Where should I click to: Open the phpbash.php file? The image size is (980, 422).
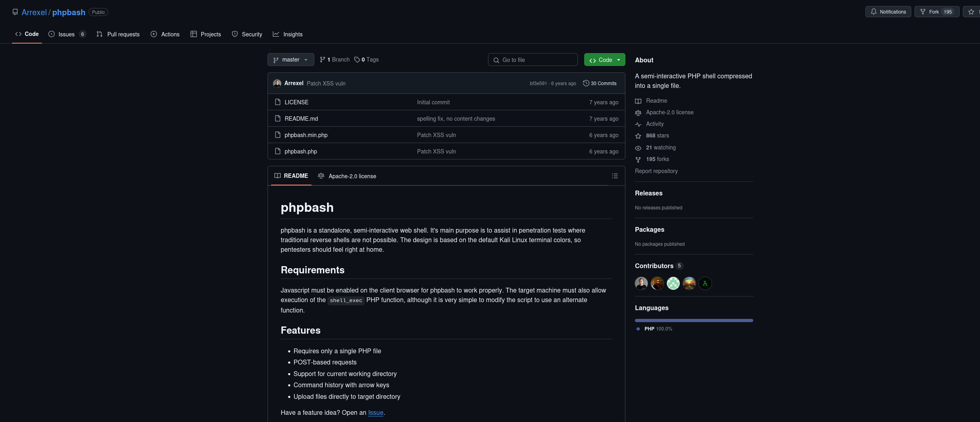pos(301,151)
